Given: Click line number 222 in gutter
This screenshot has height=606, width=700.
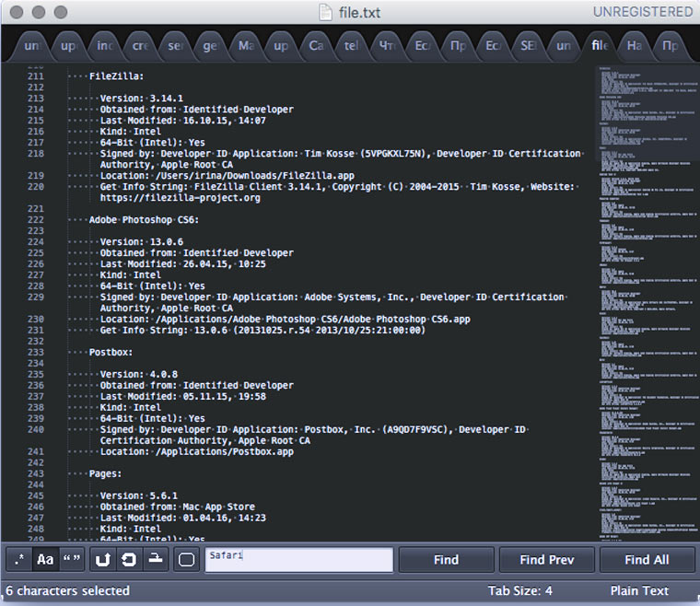Looking at the screenshot, I should (x=36, y=220).
